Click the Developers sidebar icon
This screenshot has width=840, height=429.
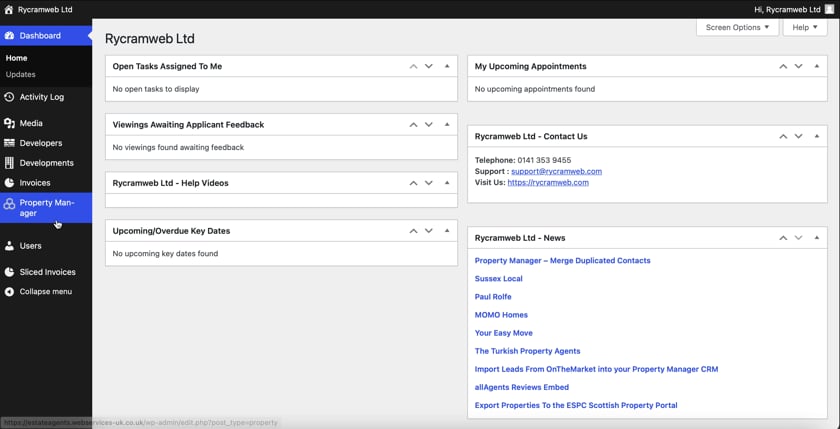[x=9, y=143]
